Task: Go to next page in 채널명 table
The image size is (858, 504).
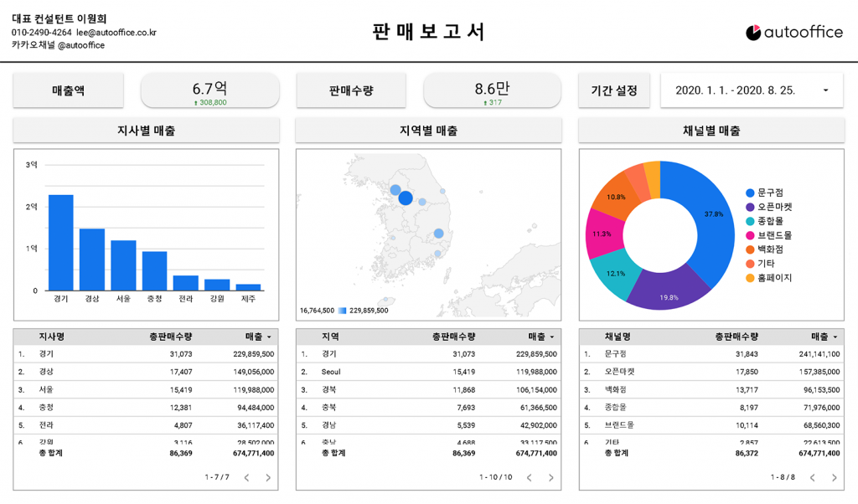Action: click(834, 478)
